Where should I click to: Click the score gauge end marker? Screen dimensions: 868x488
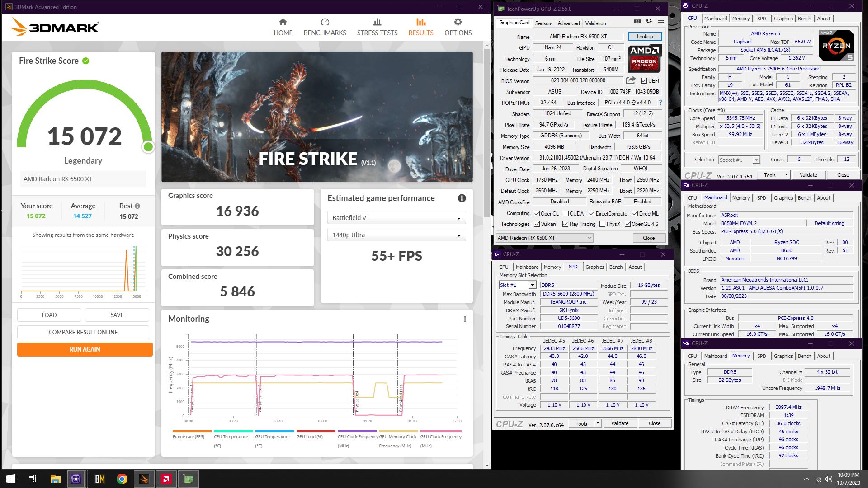pyautogui.click(x=148, y=147)
